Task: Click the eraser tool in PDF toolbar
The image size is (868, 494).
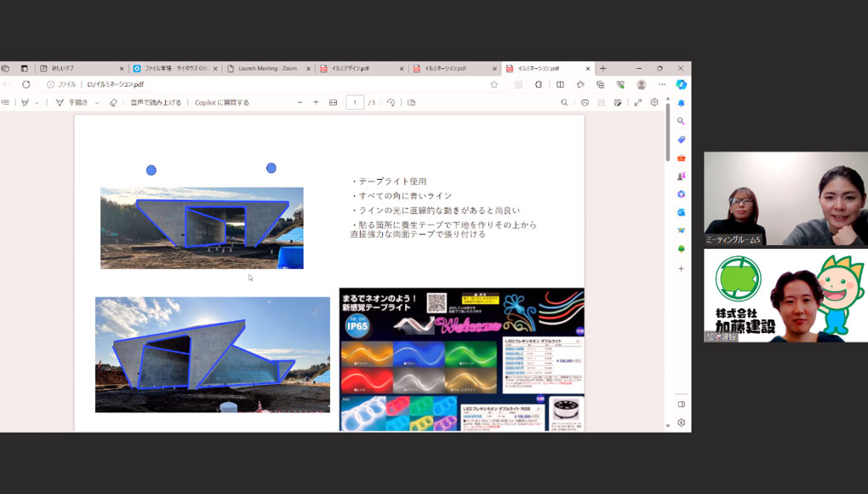Action: click(113, 102)
